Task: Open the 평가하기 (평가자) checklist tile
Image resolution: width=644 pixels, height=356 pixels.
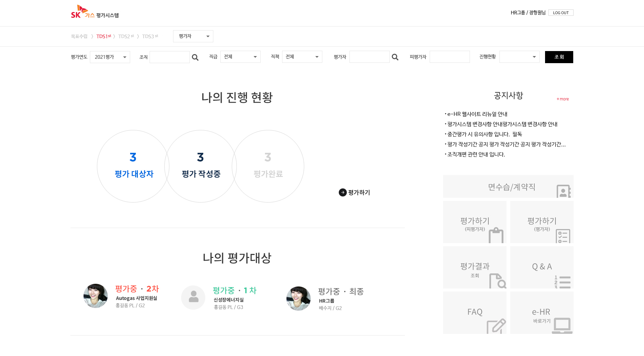Action: [541, 222]
